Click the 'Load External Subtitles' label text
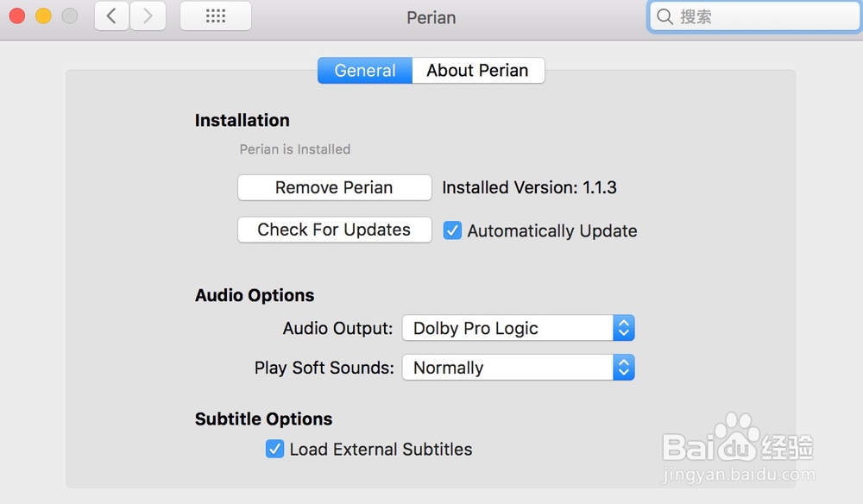The width and height of the screenshot is (863, 504). 381,450
